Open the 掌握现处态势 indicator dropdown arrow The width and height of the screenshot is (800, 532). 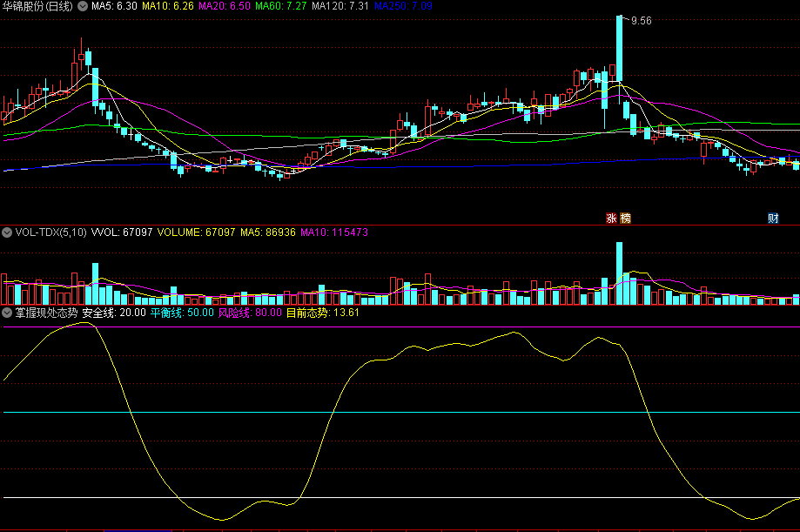click(7, 313)
